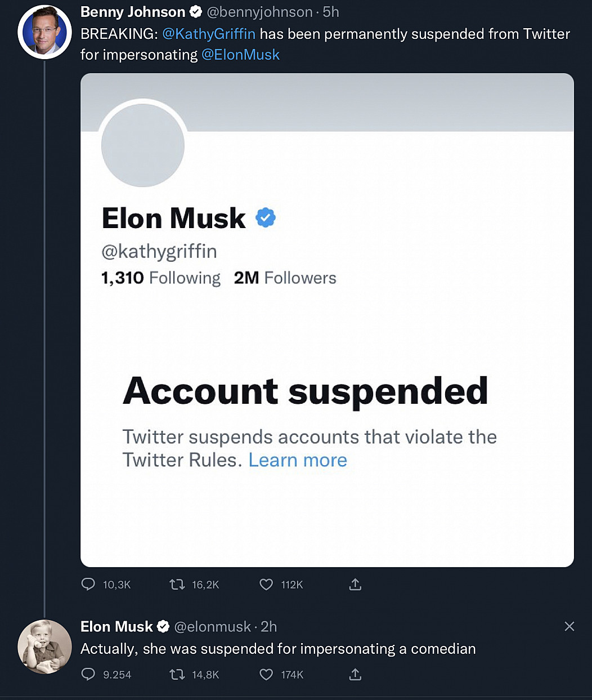
Task: Reply to Elon Musk's tweet
Action: (88, 674)
